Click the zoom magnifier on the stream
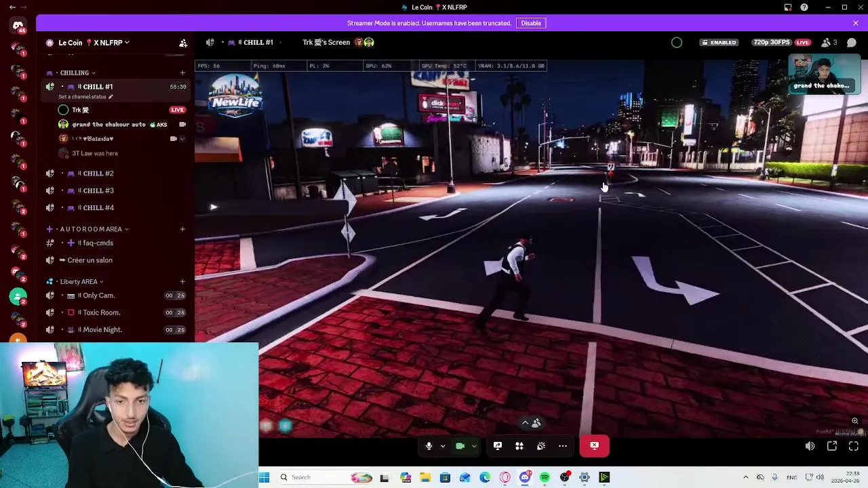 click(855, 421)
